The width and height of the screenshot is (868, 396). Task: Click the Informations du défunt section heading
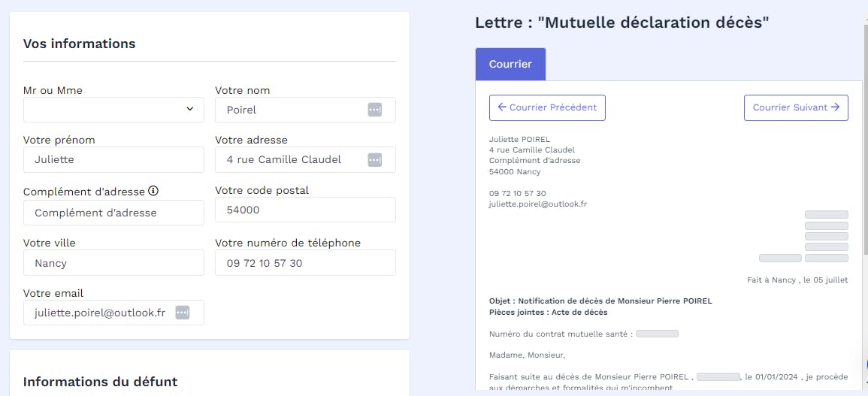(100, 382)
